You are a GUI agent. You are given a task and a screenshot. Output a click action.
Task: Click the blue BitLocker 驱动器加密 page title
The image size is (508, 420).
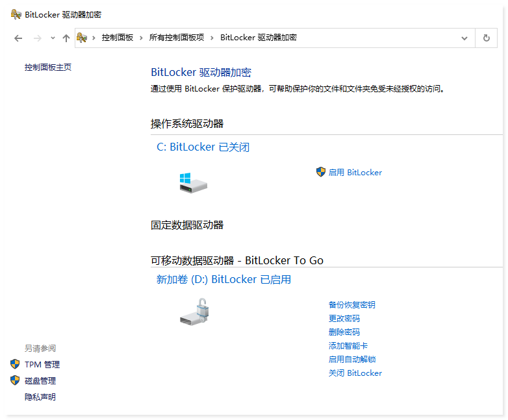pyautogui.click(x=201, y=72)
